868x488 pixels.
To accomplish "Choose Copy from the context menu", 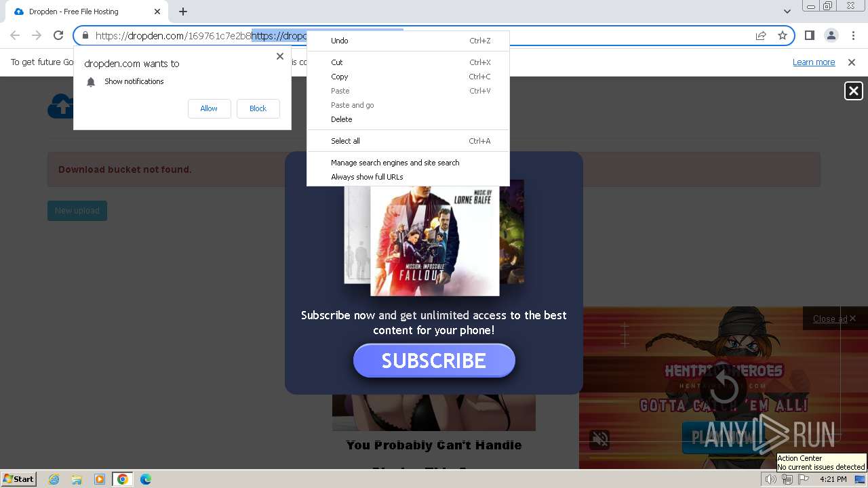I will (408, 77).
